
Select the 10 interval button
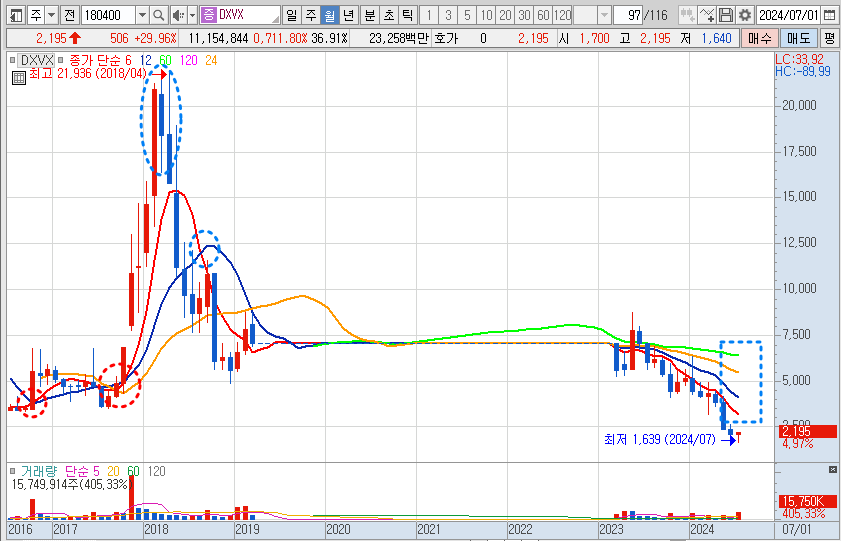point(486,15)
